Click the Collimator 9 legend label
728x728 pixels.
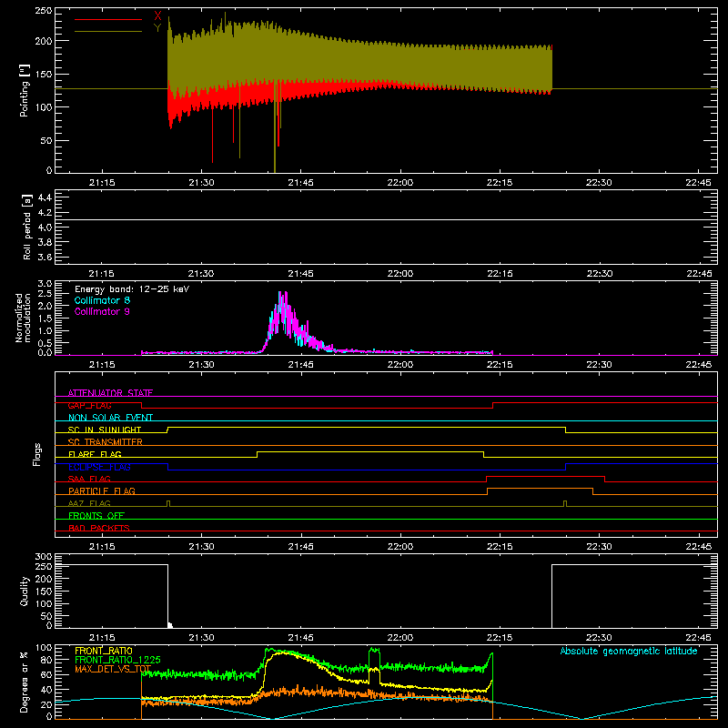pos(102,311)
